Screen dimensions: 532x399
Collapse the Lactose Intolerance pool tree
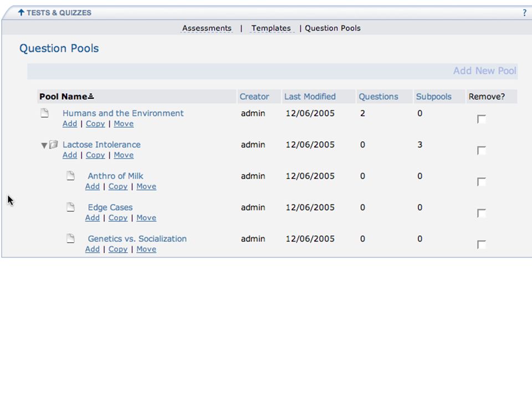44,146
